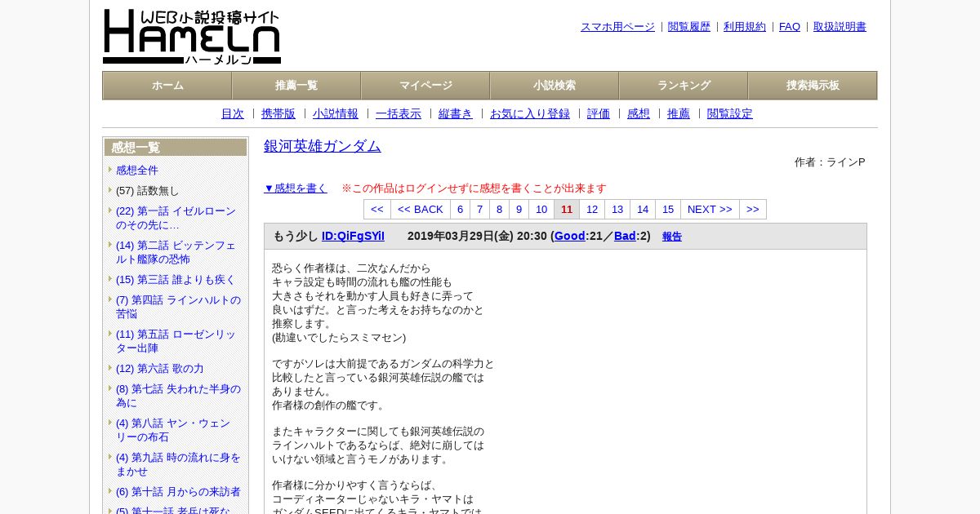Open the FAQ link

(x=790, y=27)
